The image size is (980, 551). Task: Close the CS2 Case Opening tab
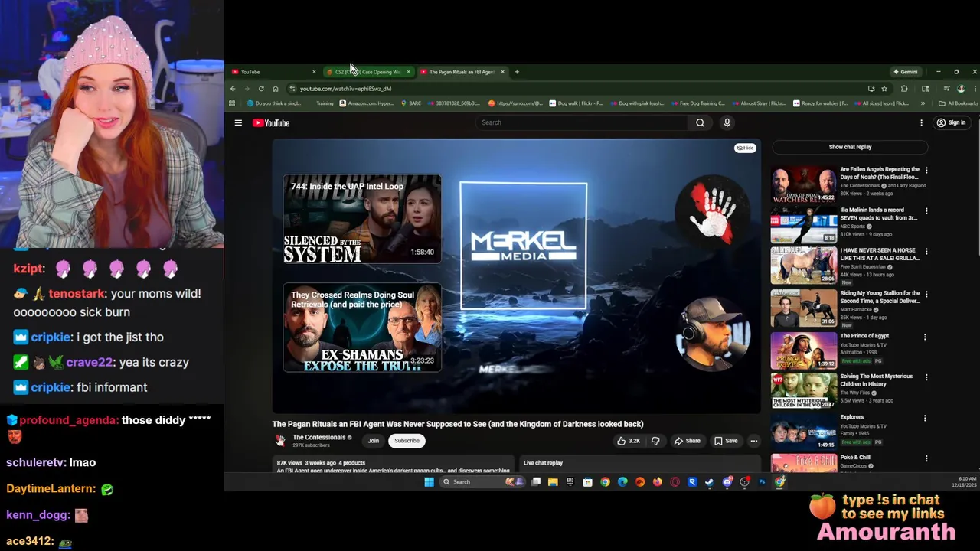click(x=408, y=72)
